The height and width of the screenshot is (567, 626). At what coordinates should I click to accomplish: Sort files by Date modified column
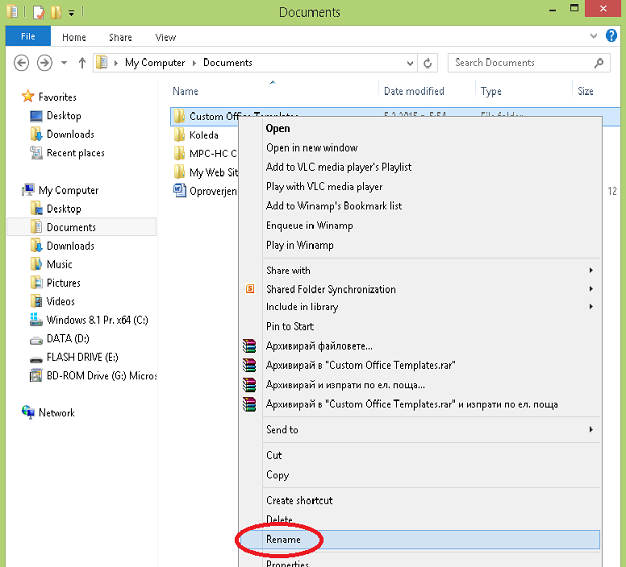[x=413, y=91]
